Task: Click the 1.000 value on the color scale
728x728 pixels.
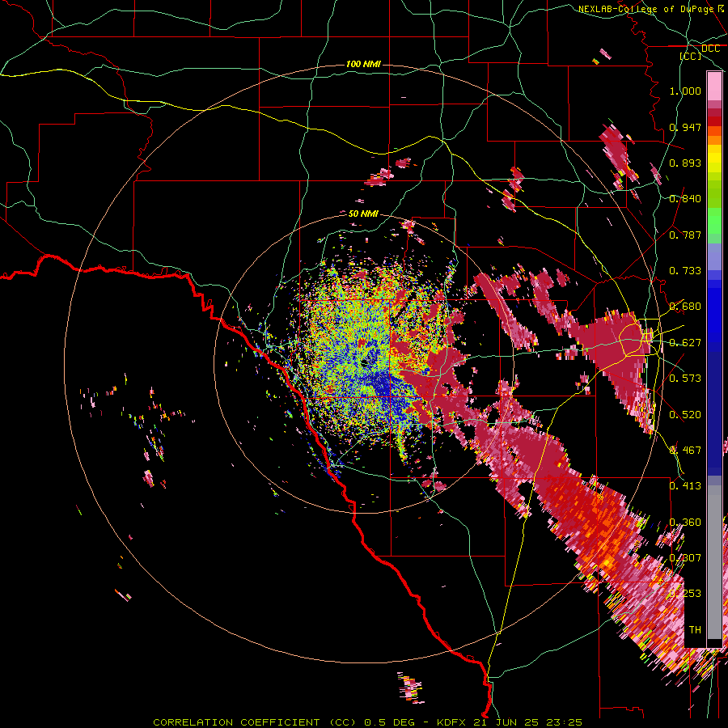Action: (685, 91)
